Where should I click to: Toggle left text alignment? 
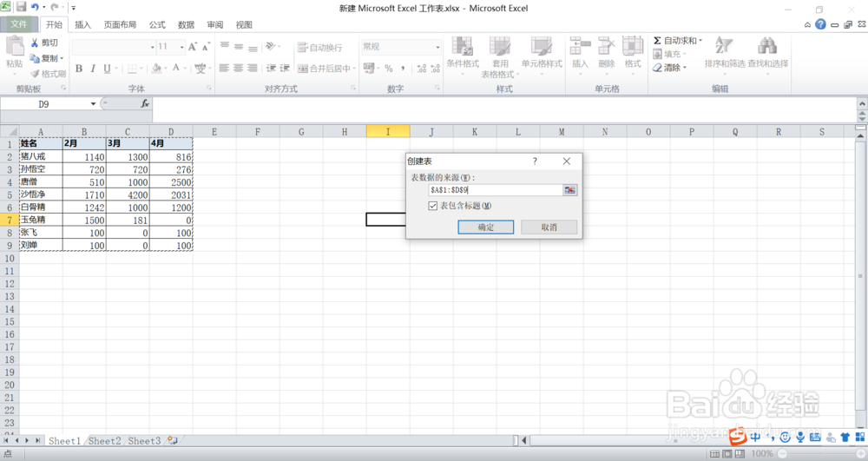pos(224,68)
